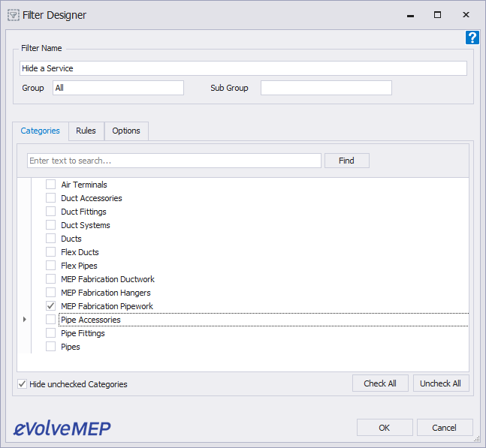This screenshot has height=448, width=486.
Task: Click the Sub Group input field
Action: coord(326,88)
